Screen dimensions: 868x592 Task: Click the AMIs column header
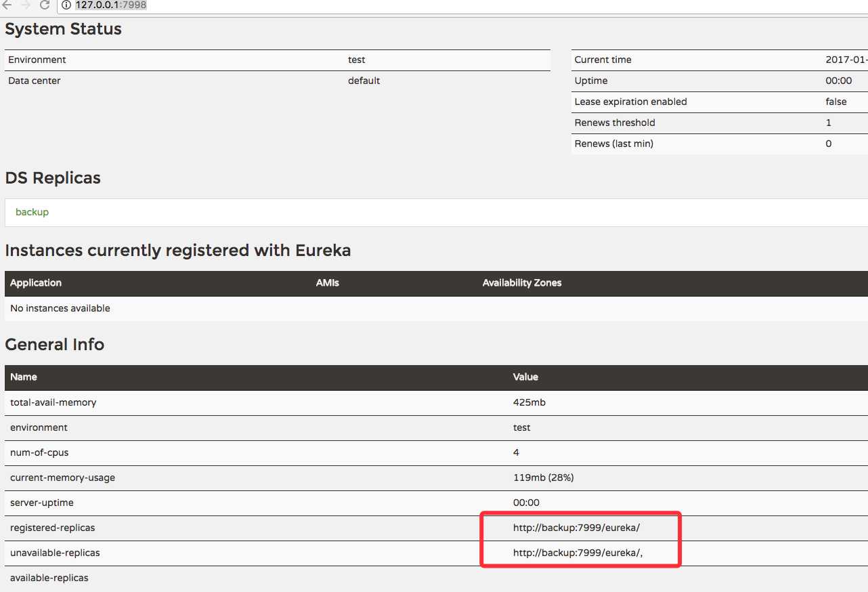coord(328,282)
